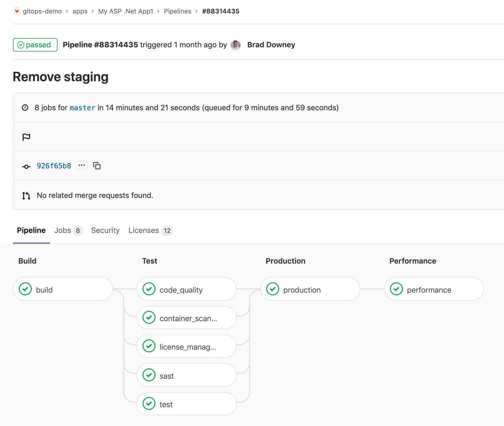
Task: Open the production job
Action: coord(310,289)
